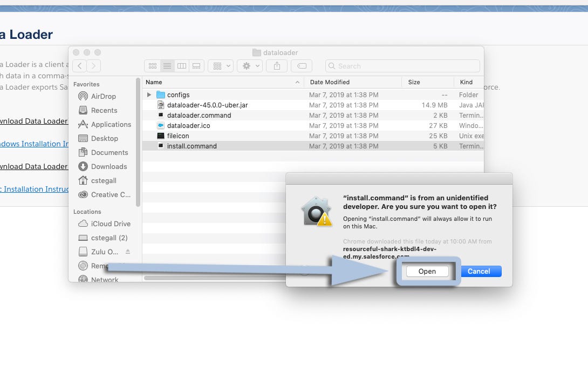Select the install.command file name
The image size is (588, 365).
pyautogui.click(x=192, y=146)
